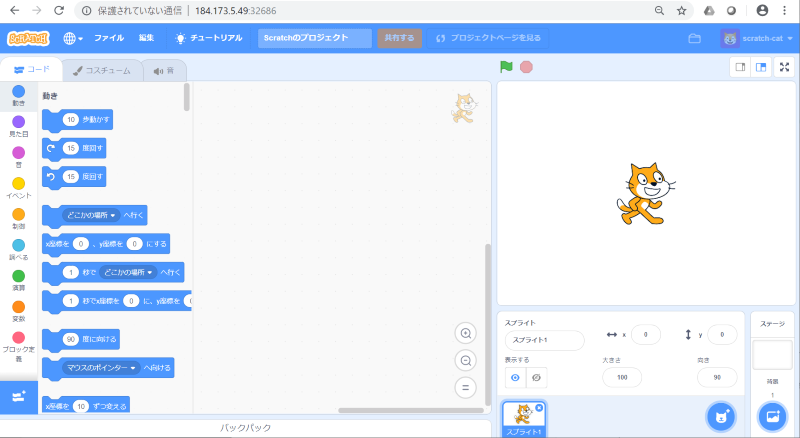Screen dimensions: 800x438
Task: Select the ブロック定義 pink category
Action: pyautogui.click(x=18, y=346)
